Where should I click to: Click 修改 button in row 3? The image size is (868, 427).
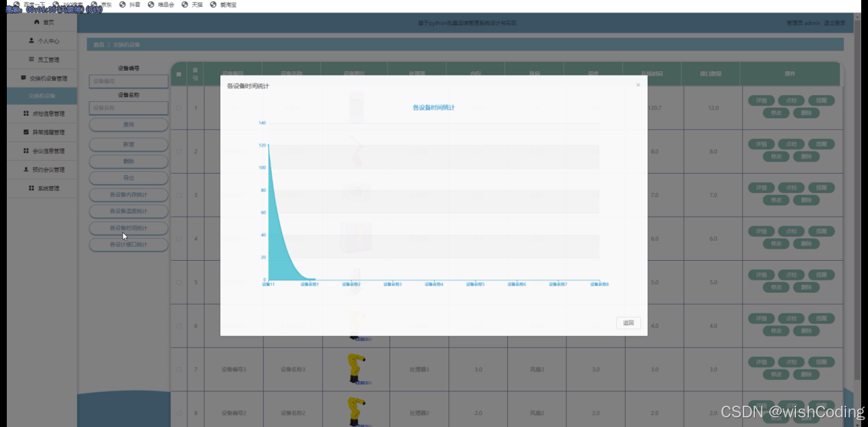pos(776,200)
